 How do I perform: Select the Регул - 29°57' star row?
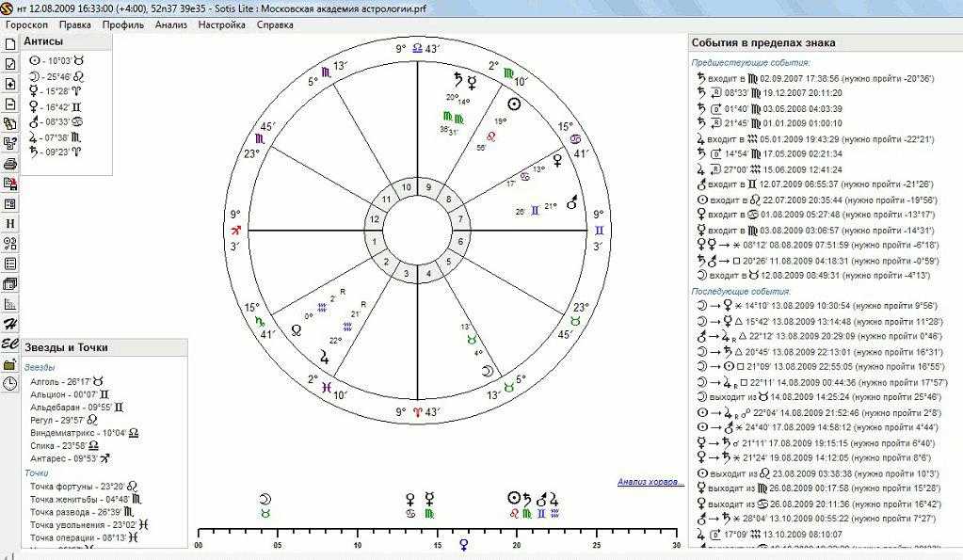[64, 420]
